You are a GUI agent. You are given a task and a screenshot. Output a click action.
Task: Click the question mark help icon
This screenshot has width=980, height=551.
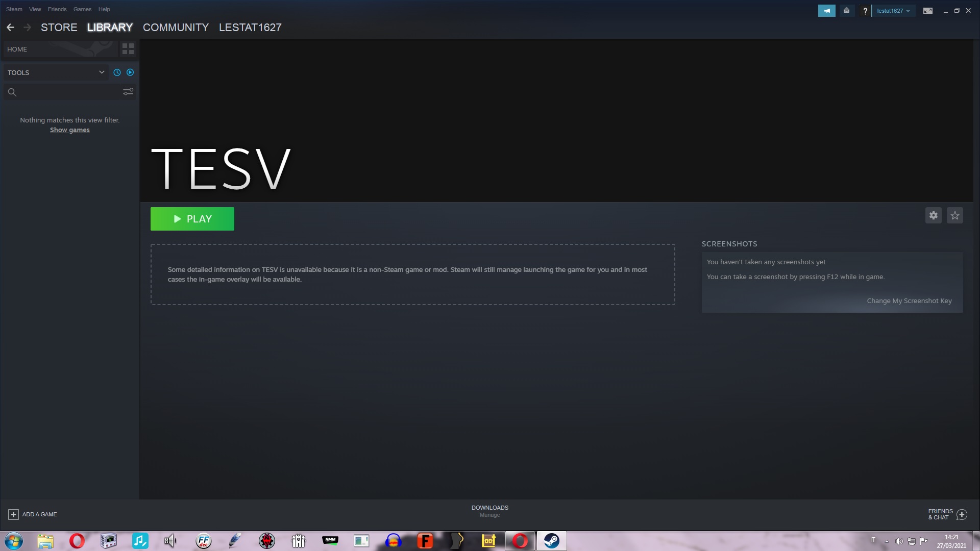tap(865, 11)
